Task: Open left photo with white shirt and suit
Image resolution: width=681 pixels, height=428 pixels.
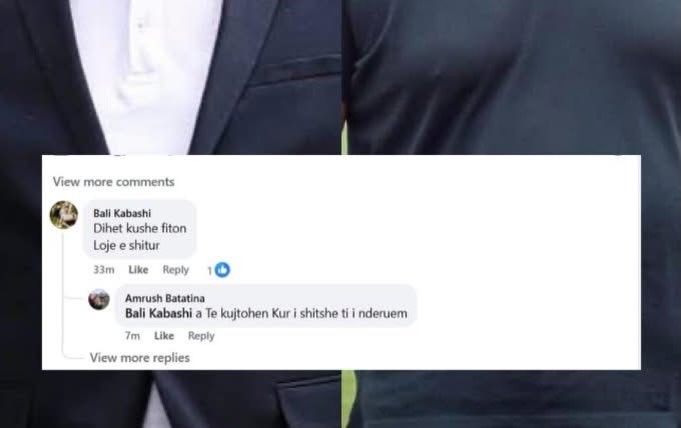Action: (170, 77)
